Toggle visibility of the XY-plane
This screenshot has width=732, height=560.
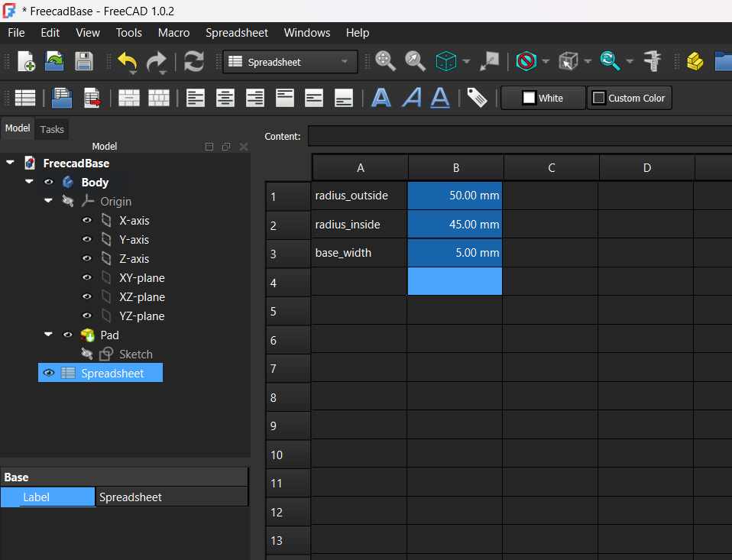click(87, 278)
